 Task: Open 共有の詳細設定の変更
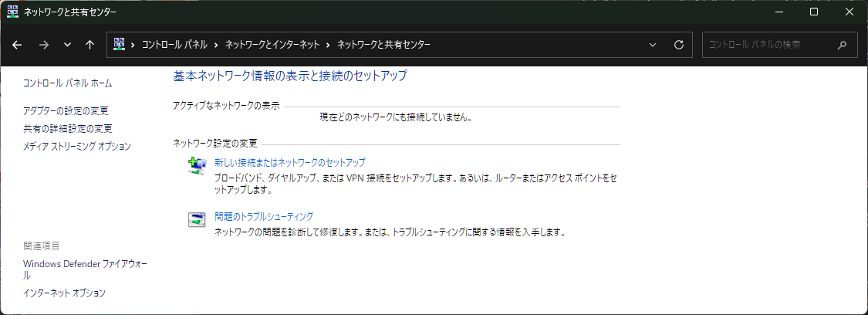68,128
